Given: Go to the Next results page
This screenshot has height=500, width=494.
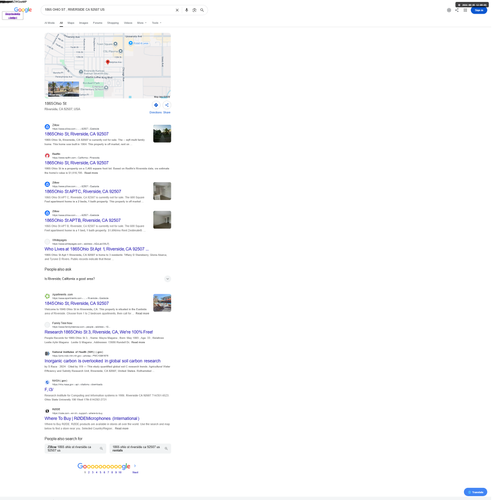Looking at the screenshot, I should pyautogui.click(x=135, y=473).
